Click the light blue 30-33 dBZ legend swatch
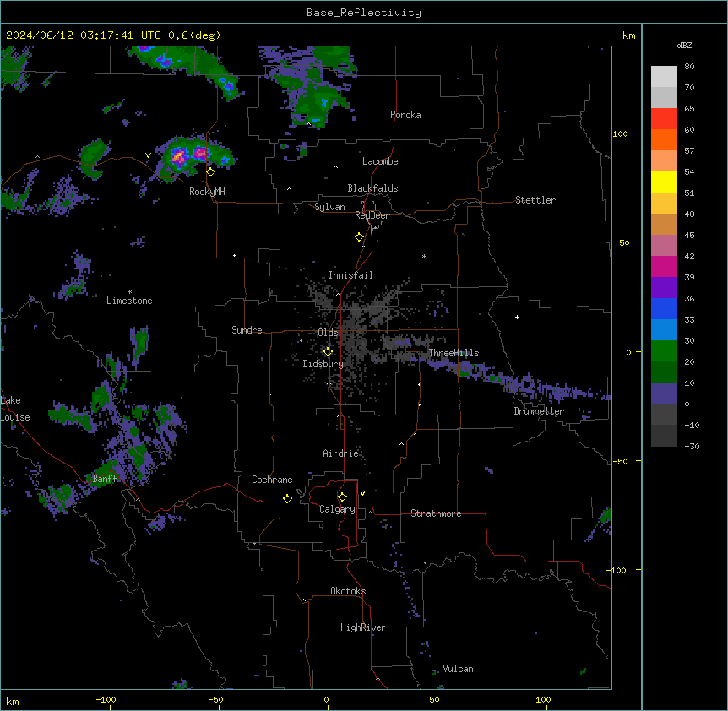Screen dimensions: 728x711 (x=664, y=330)
